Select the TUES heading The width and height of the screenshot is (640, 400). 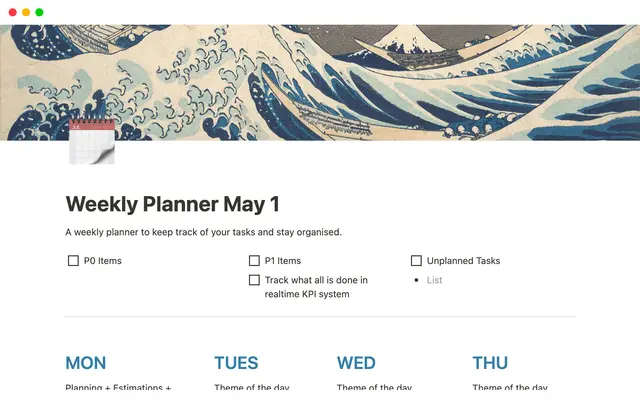236,363
